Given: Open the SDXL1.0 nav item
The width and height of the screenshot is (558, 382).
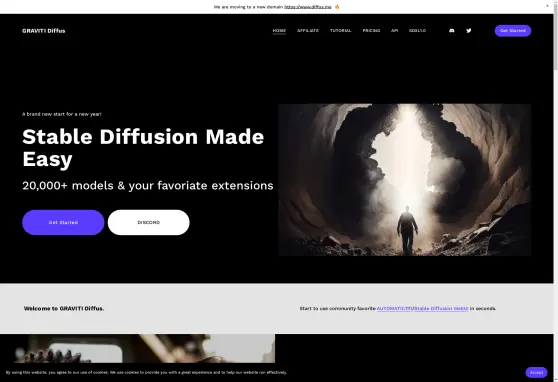Looking at the screenshot, I should click(417, 31).
